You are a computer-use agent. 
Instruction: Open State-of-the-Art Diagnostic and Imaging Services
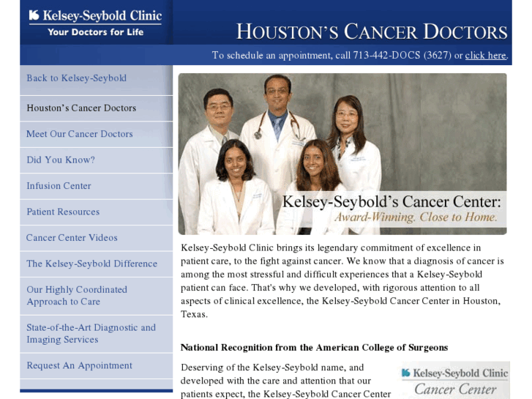coord(91,333)
